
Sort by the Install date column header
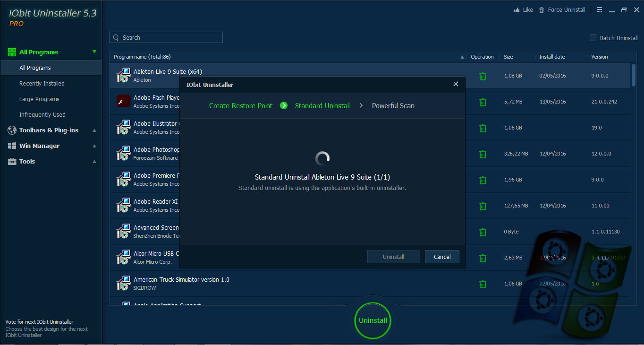point(552,57)
